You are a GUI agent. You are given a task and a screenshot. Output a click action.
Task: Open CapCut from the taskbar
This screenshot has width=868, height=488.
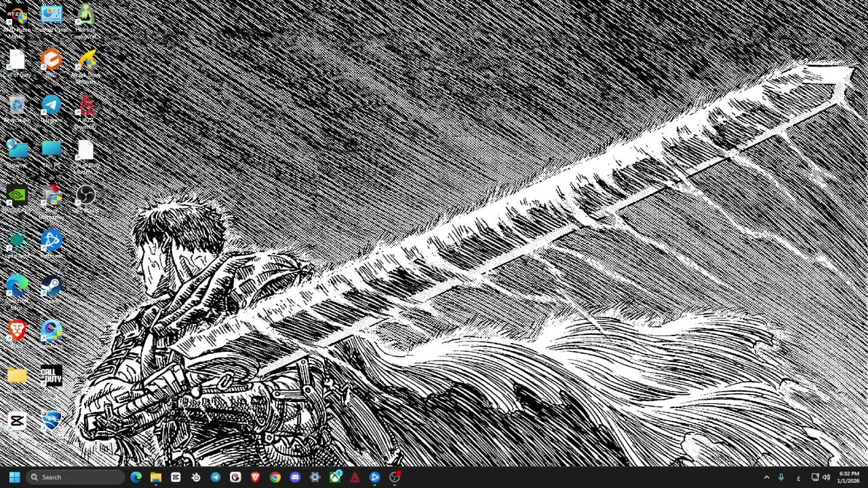pos(176,477)
